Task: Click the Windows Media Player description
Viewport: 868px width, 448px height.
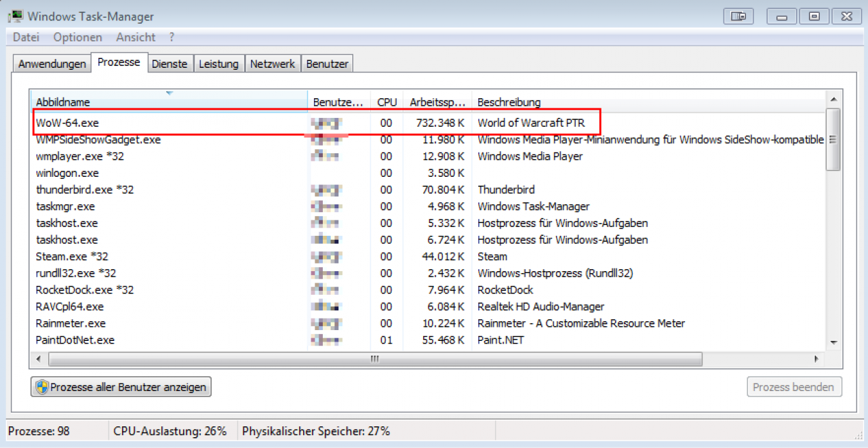Action: [530, 156]
